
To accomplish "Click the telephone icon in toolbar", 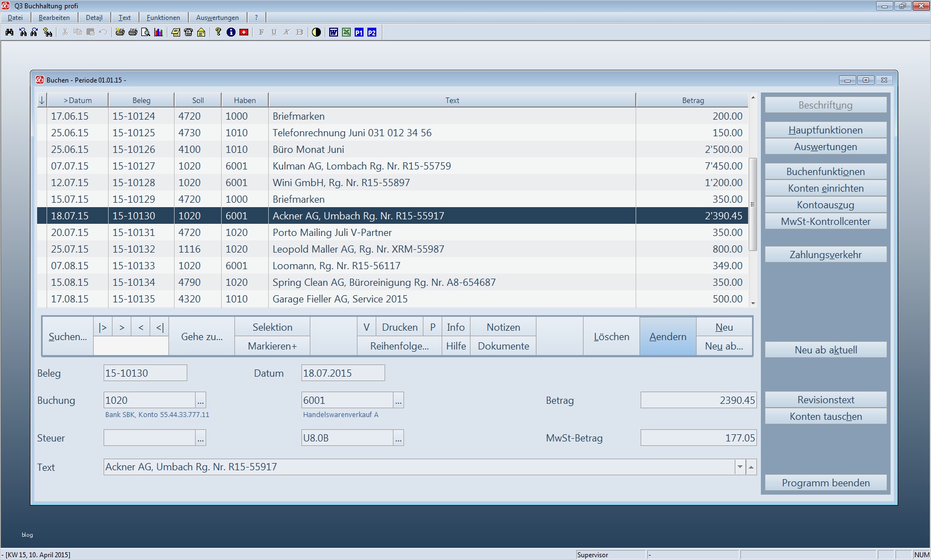I will point(188,32).
